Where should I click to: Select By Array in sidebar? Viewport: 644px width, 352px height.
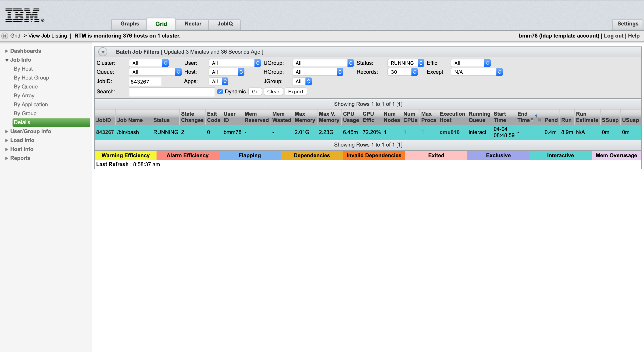[24, 96]
